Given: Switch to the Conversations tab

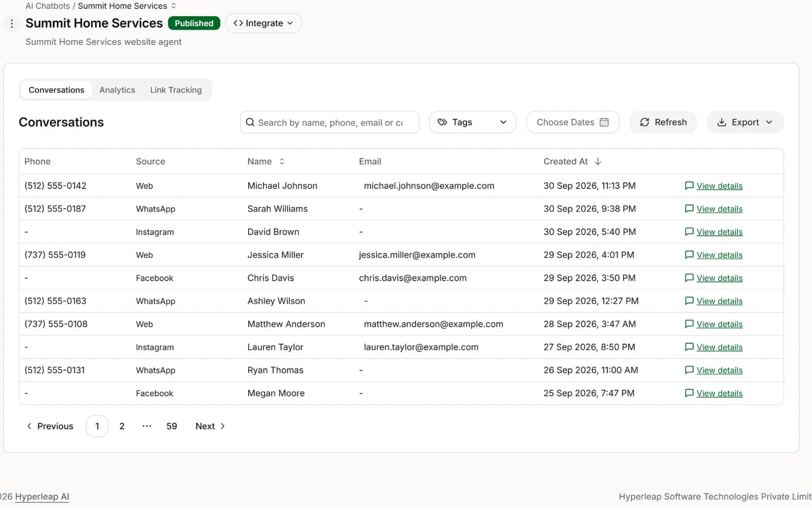Looking at the screenshot, I should pyautogui.click(x=56, y=90).
